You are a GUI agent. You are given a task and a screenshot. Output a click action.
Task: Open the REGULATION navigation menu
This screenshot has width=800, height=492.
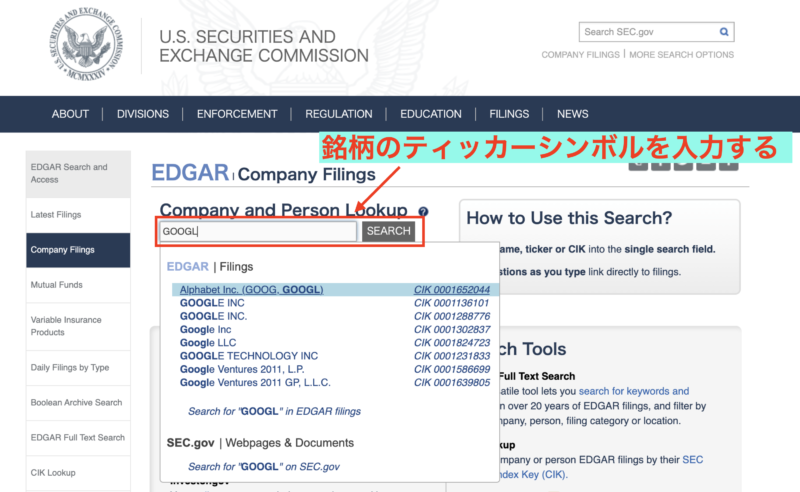tap(339, 114)
